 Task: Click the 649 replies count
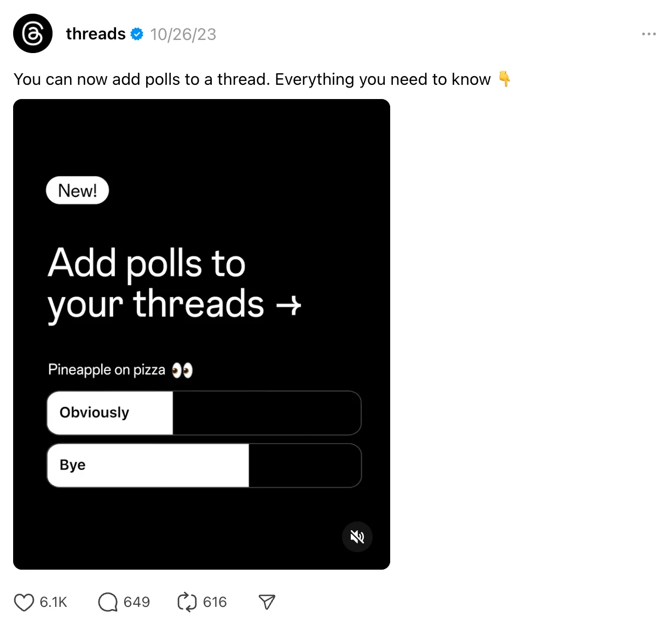click(137, 602)
